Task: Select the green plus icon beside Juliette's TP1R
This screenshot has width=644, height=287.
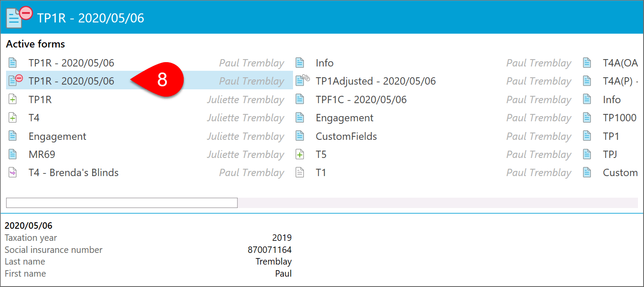Action: (13, 99)
